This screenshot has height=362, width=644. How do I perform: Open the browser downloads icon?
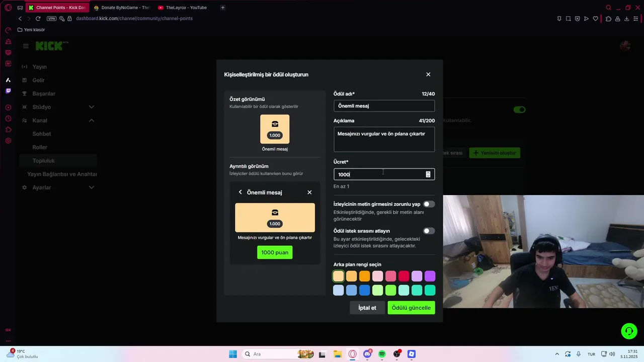626,19
